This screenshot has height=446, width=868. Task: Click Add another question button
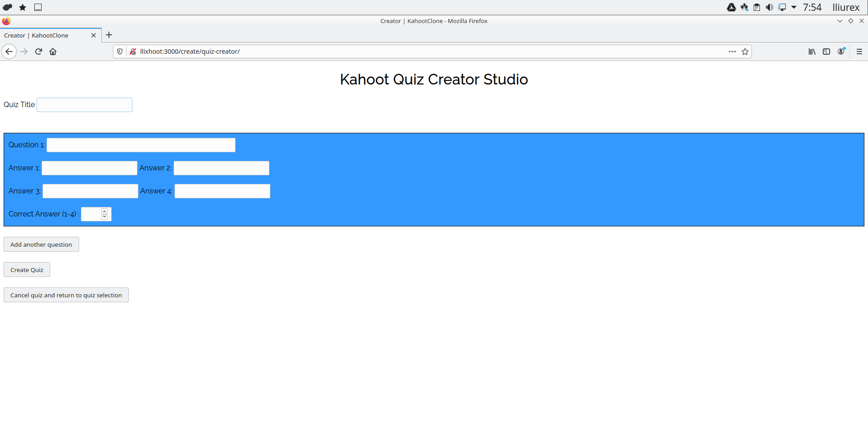pos(41,244)
